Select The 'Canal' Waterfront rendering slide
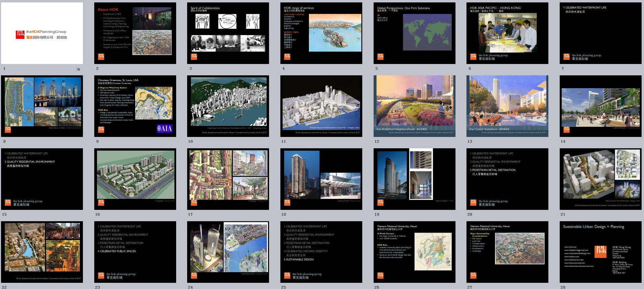 507,106
